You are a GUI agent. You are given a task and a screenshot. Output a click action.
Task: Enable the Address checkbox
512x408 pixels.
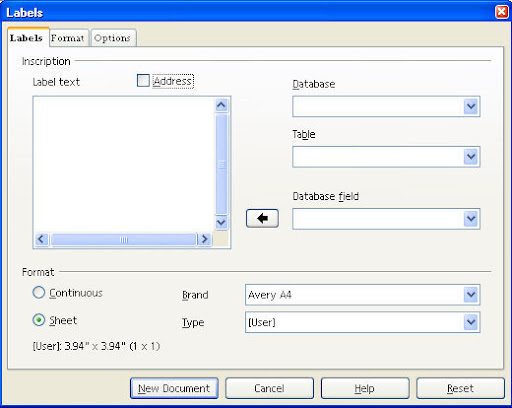click(x=143, y=81)
